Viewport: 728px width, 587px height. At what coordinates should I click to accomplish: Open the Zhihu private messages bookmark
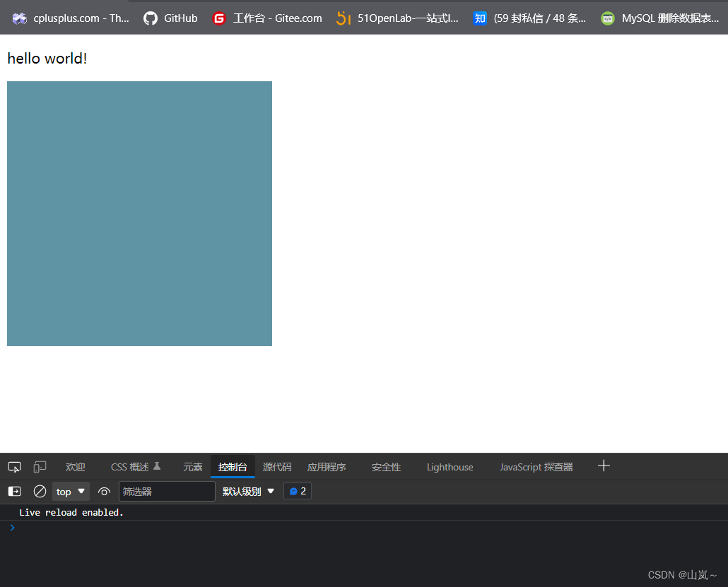(529, 18)
